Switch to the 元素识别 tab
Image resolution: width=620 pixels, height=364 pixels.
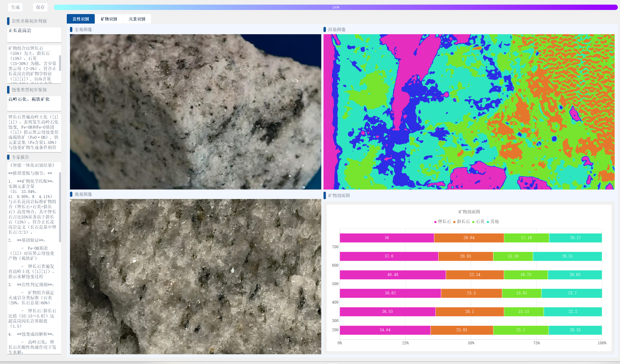pos(137,19)
